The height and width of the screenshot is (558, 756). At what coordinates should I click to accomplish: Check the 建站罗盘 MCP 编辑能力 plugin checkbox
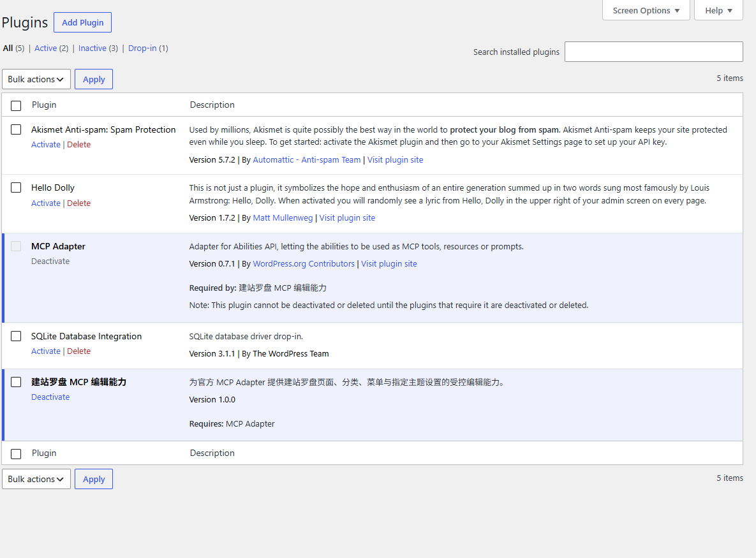coord(16,382)
